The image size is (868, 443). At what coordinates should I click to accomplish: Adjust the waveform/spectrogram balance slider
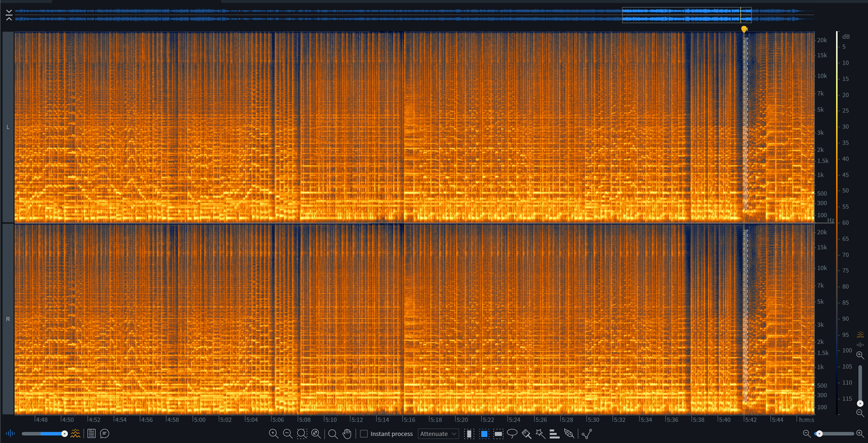click(x=64, y=433)
